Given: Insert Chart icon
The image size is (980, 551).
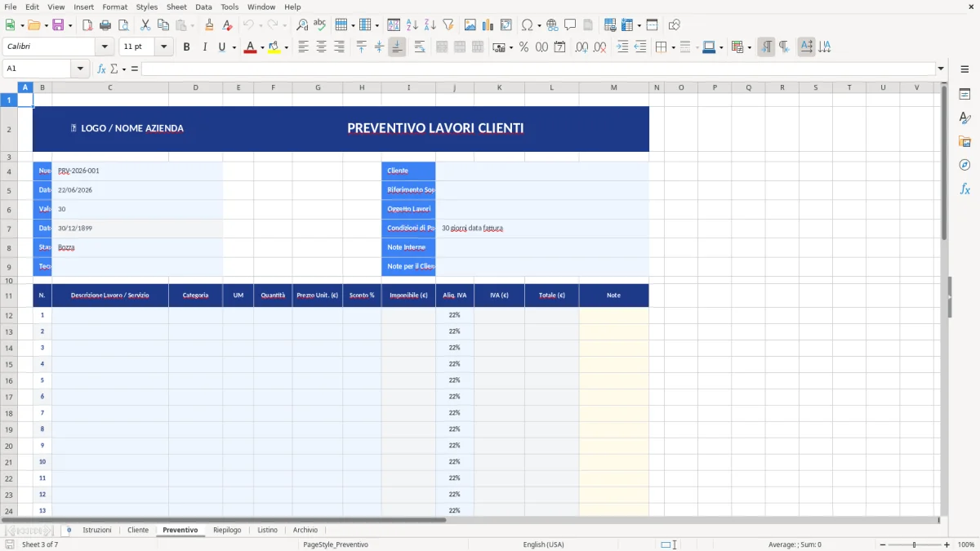Looking at the screenshot, I should (x=488, y=25).
